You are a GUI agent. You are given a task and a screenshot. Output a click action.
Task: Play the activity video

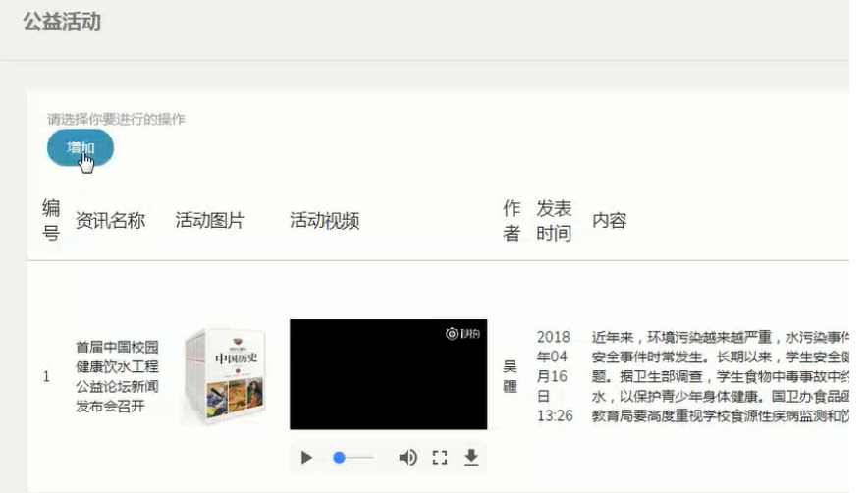[306, 458]
